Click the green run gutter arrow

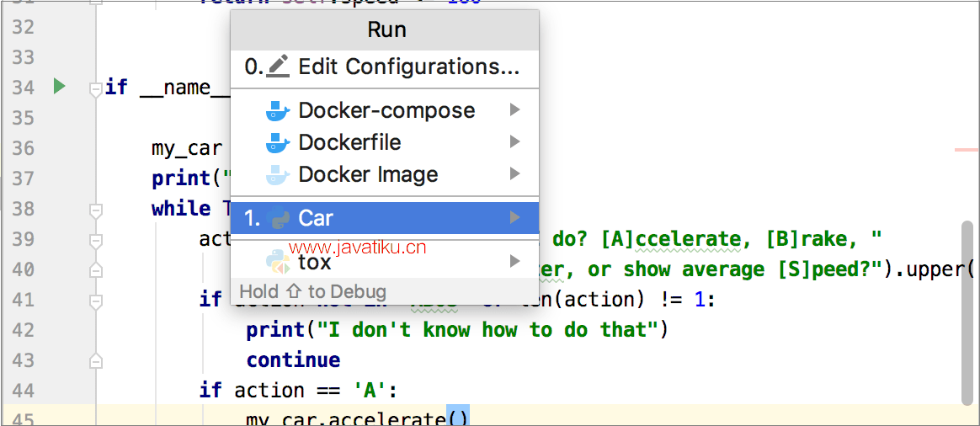tap(60, 86)
